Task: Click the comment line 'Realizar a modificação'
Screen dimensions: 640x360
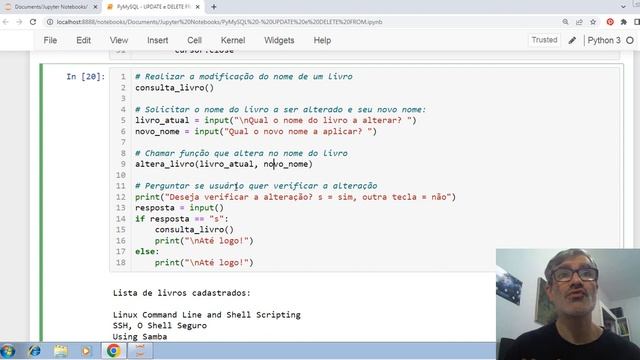Action: tap(244, 77)
